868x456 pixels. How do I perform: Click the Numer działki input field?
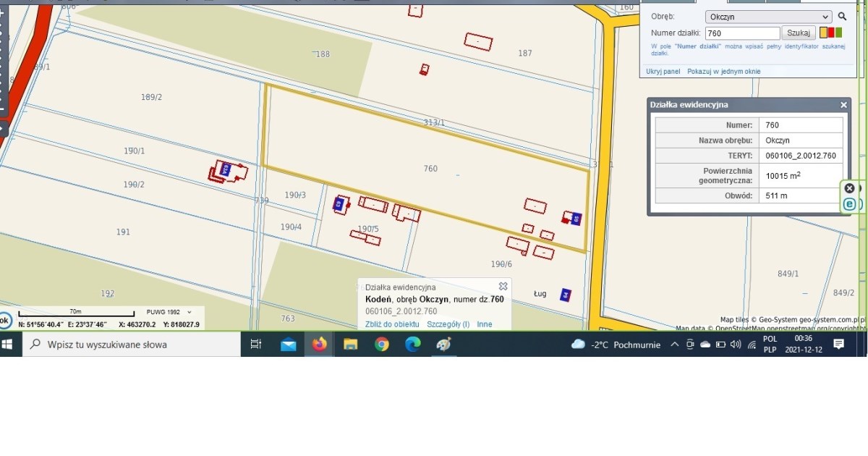tap(742, 33)
